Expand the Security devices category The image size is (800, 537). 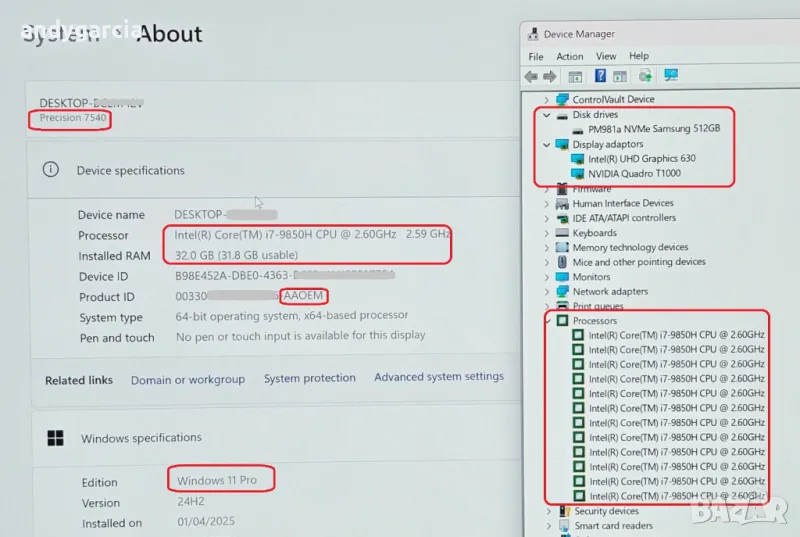[548, 511]
